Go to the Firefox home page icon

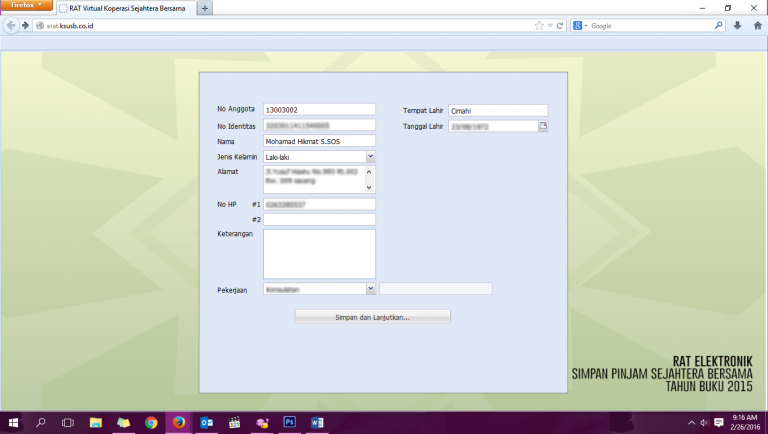(755, 25)
